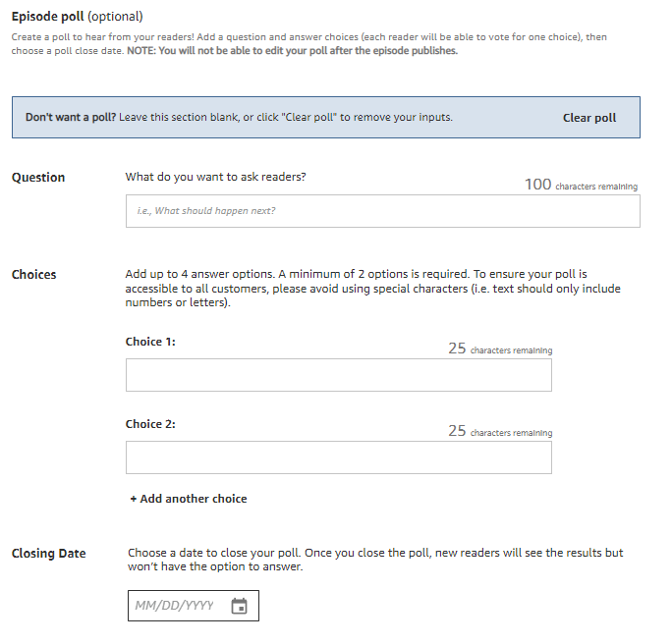The height and width of the screenshot is (644, 672).
Task: Click "+ Add another choice" link
Action: pos(189,499)
